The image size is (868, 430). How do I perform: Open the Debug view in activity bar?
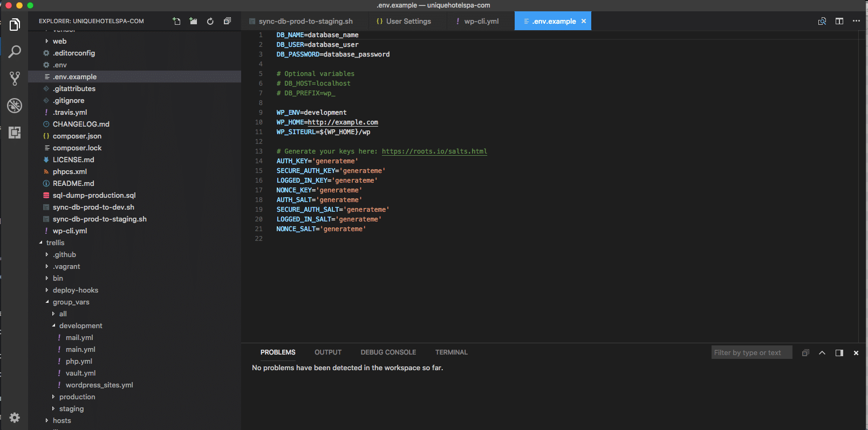click(x=15, y=106)
